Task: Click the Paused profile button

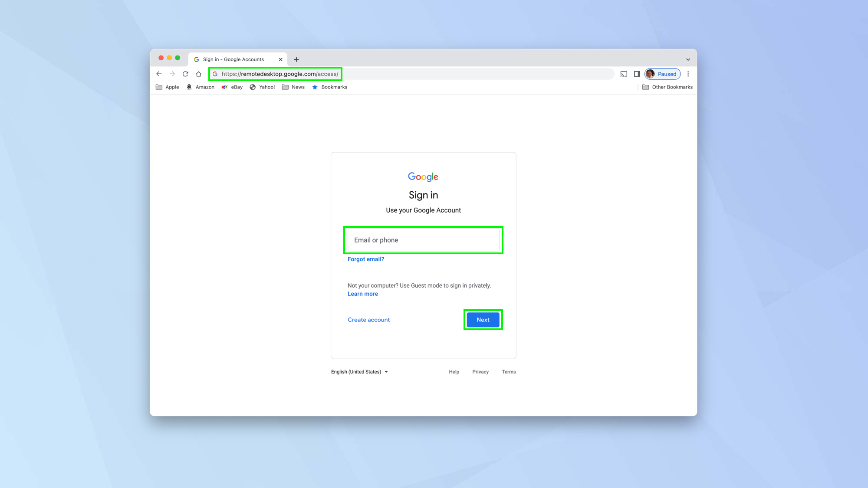Action: pos(662,74)
